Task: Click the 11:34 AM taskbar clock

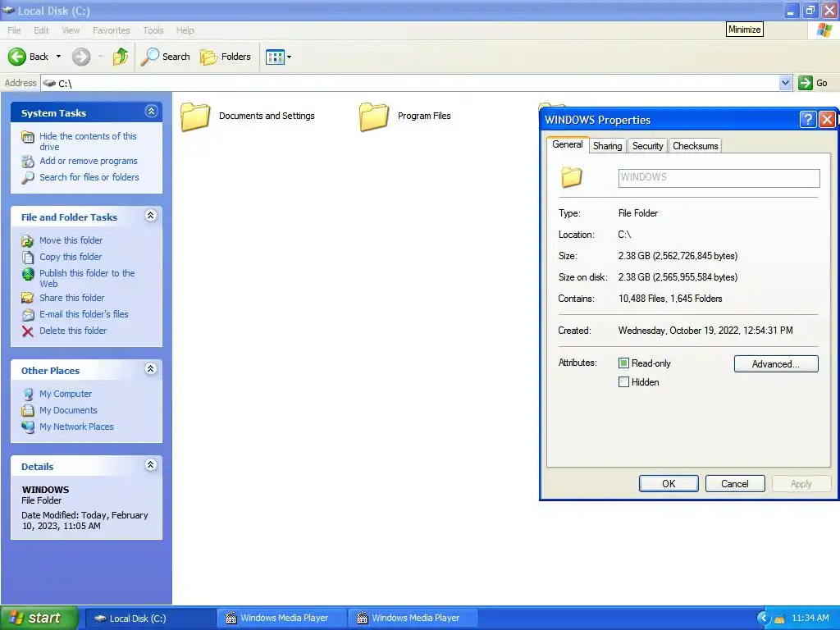Action: 810,619
